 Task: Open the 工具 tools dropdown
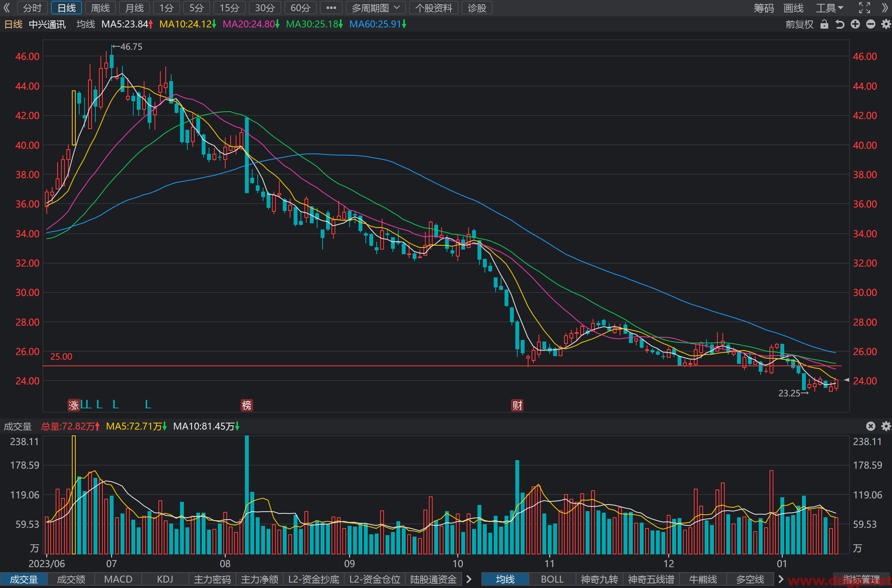point(829,8)
